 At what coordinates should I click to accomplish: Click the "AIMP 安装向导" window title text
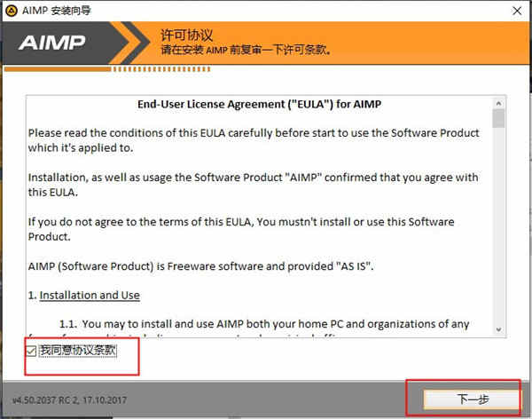[57, 11]
